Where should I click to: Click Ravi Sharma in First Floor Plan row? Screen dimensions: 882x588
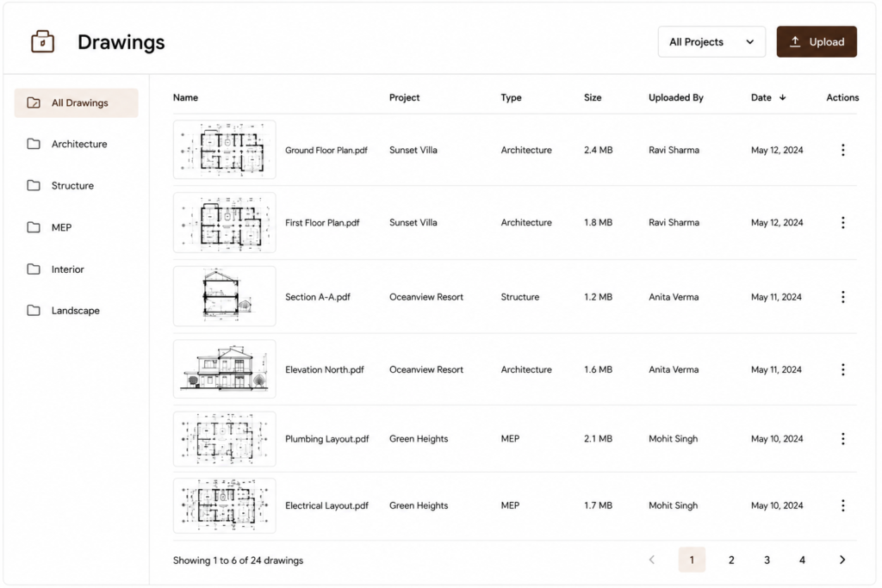click(x=674, y=223)
